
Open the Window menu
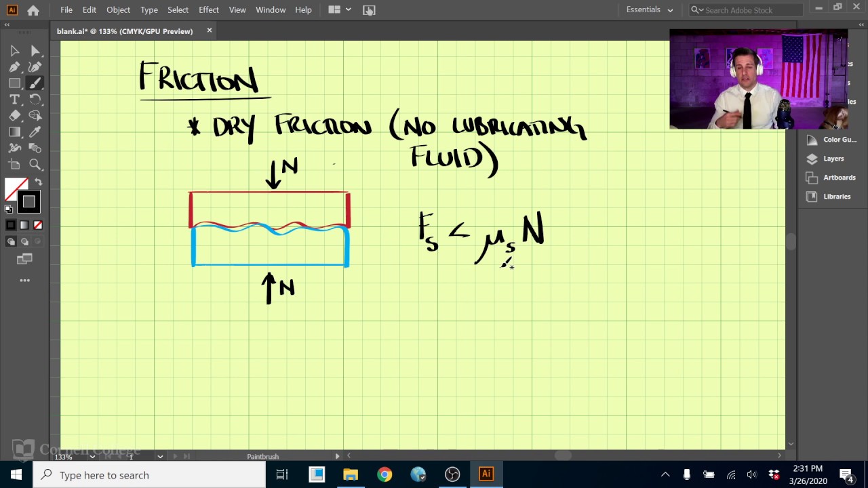[271, 10]
